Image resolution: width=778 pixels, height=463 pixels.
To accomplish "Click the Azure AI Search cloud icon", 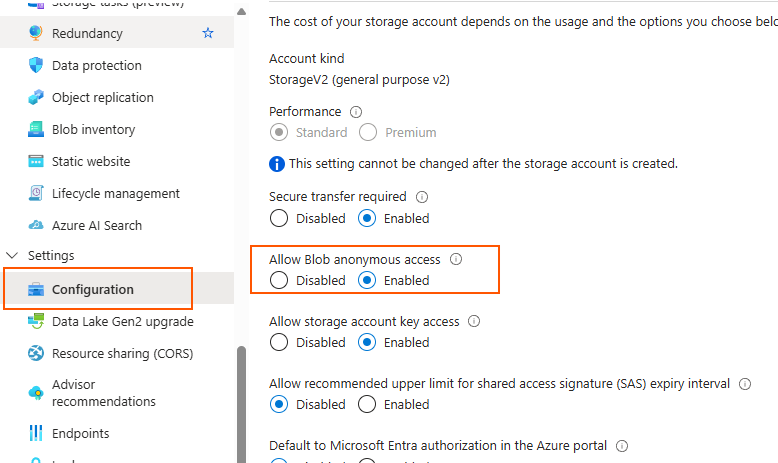I will point(36,225).
